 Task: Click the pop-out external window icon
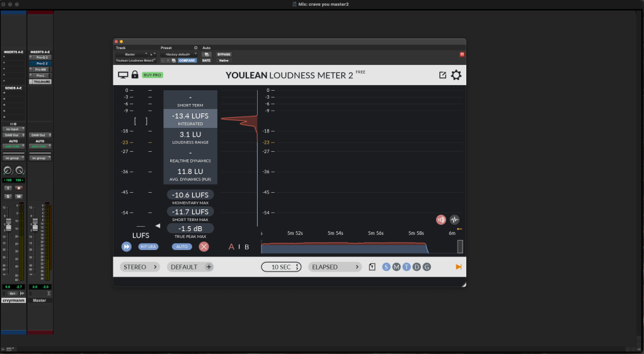pos(442,76)
